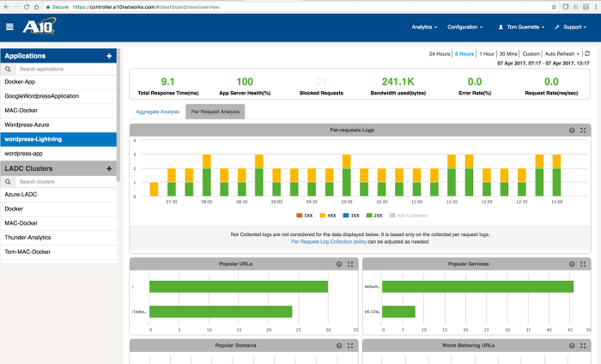Viewport: 601px width, 364px height.
Task: Open the hamburger navigation menu
Action: [9, 27]
